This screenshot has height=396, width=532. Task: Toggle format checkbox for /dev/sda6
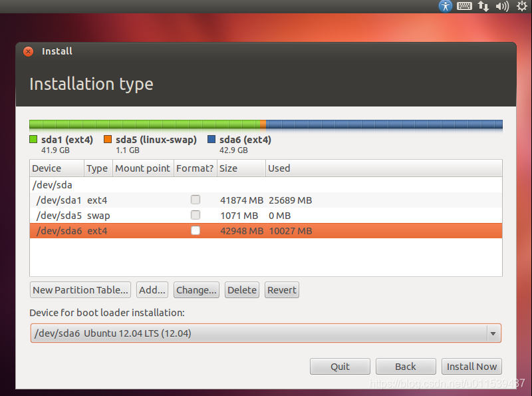pos(196,230)
